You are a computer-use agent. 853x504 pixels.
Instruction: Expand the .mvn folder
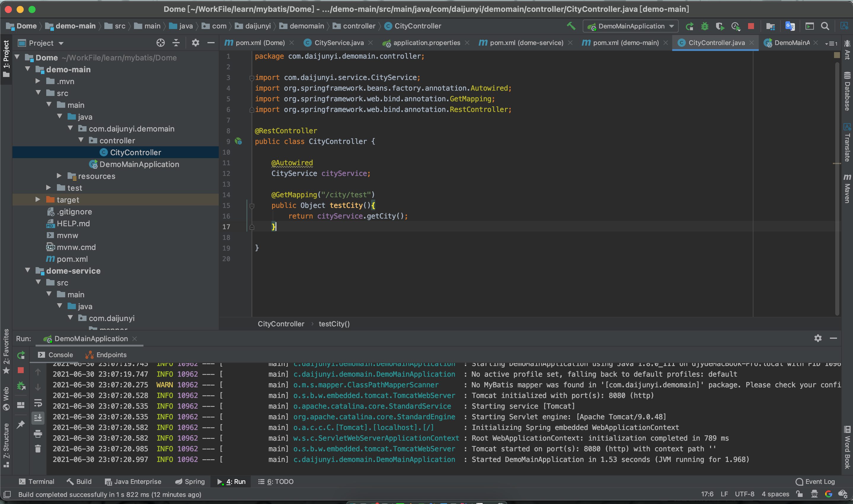pos(38,81)
